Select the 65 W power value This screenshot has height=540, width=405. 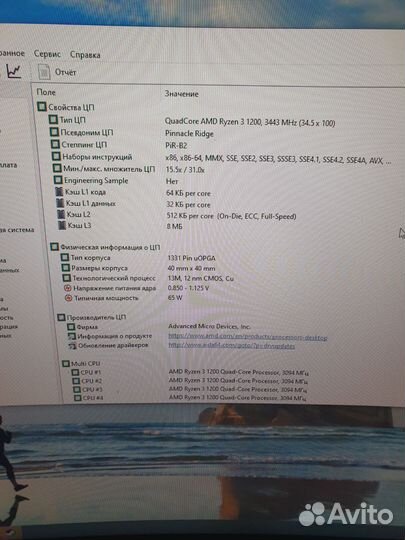click(175, 298)
